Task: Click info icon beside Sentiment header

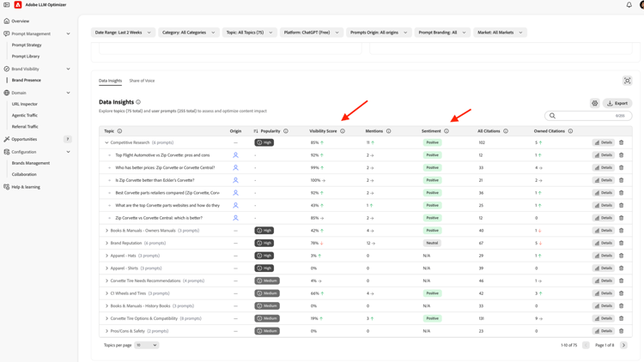Action: pos(447,131)
